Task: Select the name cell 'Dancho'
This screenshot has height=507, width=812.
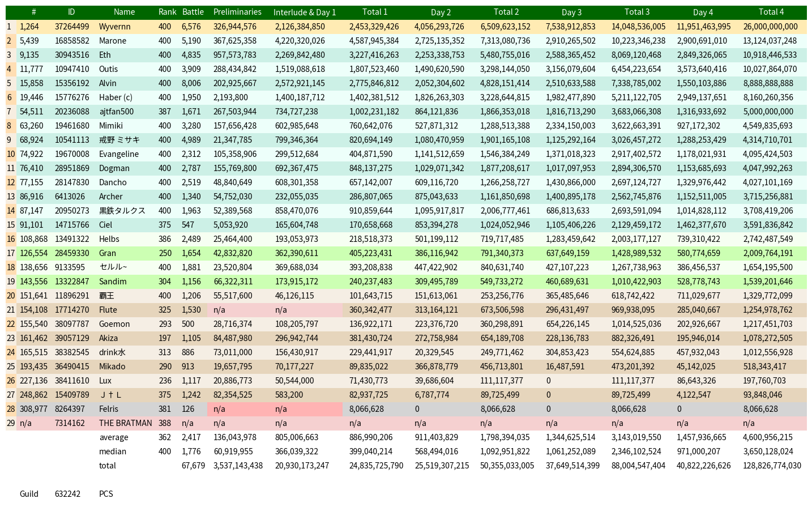Action: click(113, 182)
